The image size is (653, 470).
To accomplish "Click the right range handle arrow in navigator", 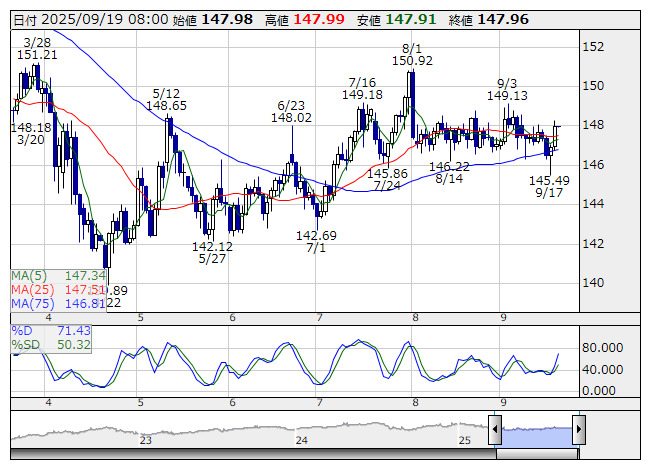I will click(578, 430).
